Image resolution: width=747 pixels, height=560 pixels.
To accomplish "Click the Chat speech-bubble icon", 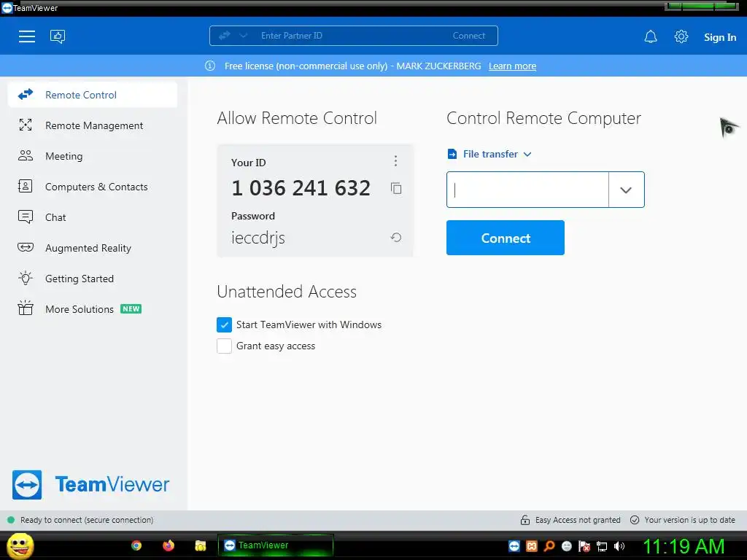I will pos(26,217).
